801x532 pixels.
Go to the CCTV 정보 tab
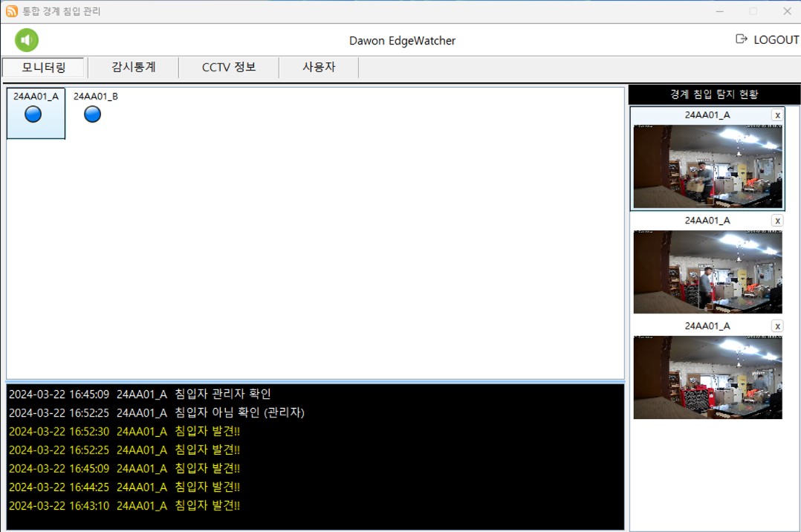pyautogui.click(x=229, y=68)
